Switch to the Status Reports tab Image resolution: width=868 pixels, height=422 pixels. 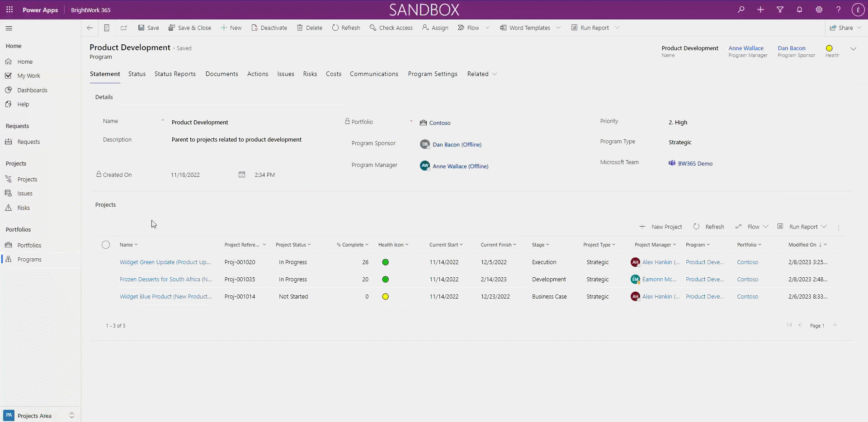pyautogui.click(x=175, y=74)
